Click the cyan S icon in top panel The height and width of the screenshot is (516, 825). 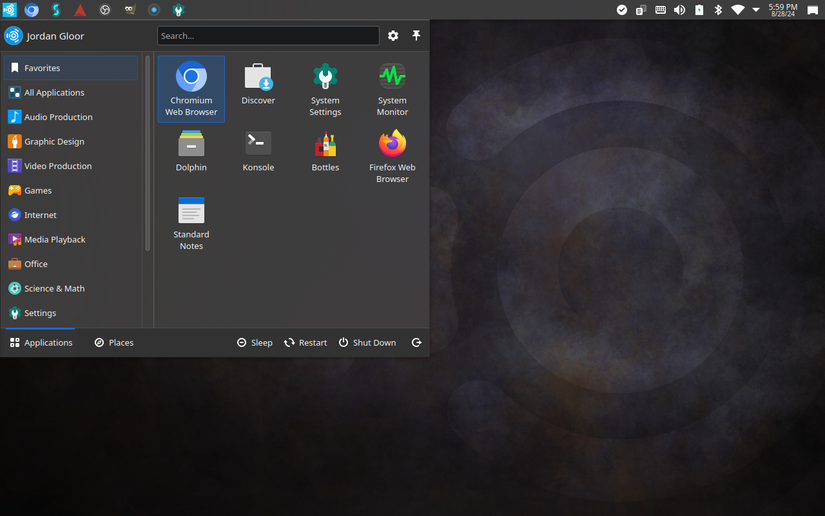point(56,9)
